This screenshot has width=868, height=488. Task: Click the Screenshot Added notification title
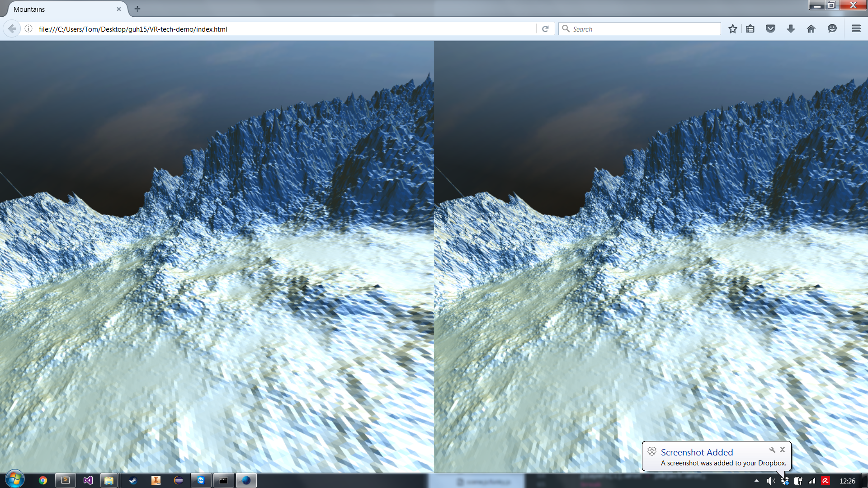pyautogui.click(x=697, y=452)
